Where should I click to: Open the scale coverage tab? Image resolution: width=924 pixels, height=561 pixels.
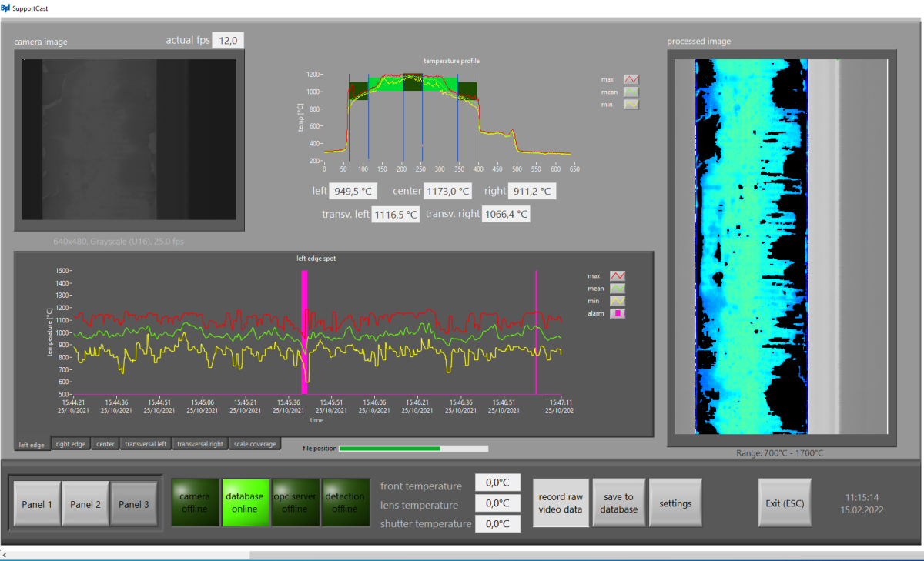[x=255, y=444]
